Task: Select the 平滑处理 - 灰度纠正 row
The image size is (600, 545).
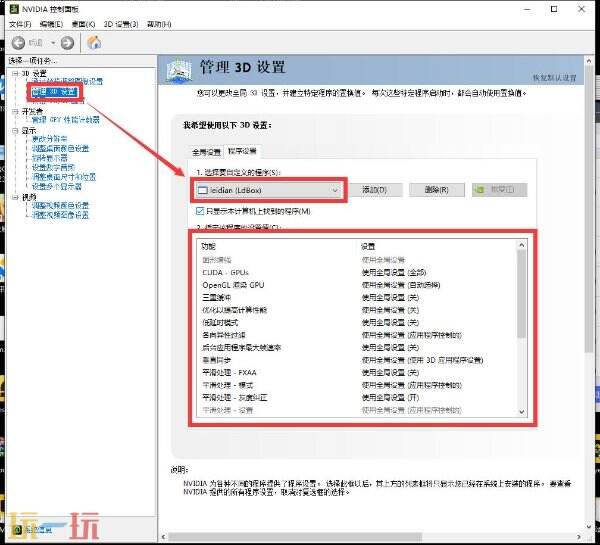Action: (x=358, y=398)
